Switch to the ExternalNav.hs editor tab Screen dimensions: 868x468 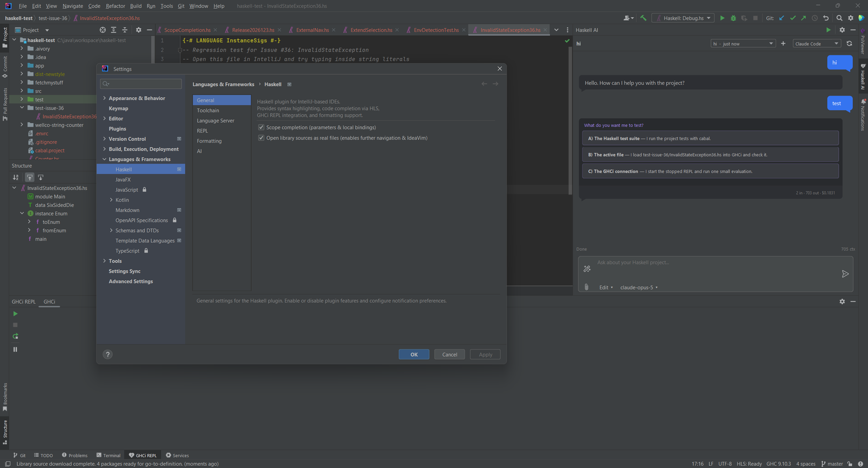click(x=312, y=30)
